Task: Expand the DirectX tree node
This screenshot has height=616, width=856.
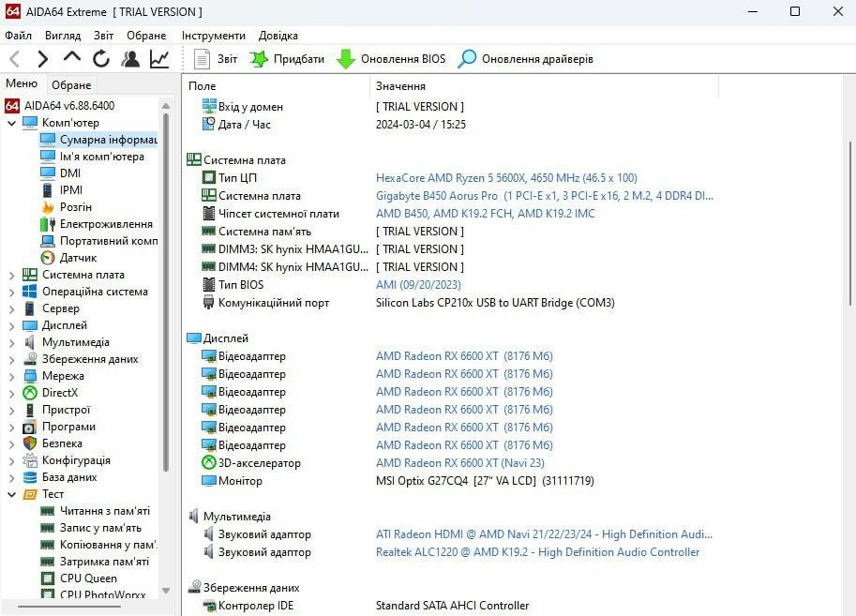Action: tap(11, 394)
